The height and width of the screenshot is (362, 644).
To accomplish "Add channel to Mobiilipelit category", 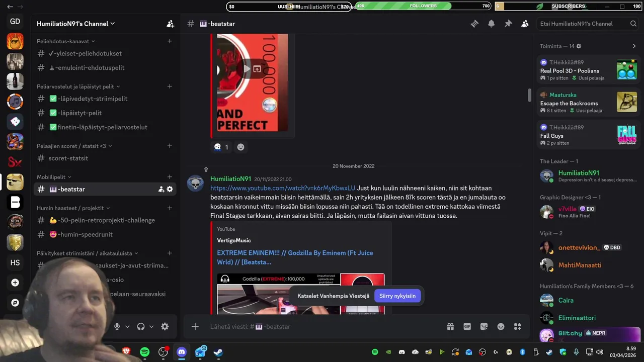I will pyautogui.click(x=170, y=177).
